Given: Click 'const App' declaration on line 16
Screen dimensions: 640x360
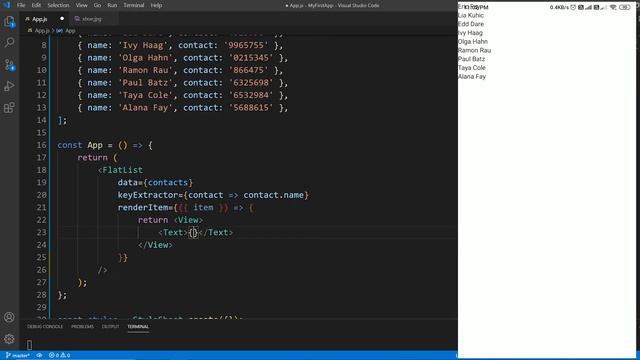Looking at the screenshot, I should coord(80,145).
